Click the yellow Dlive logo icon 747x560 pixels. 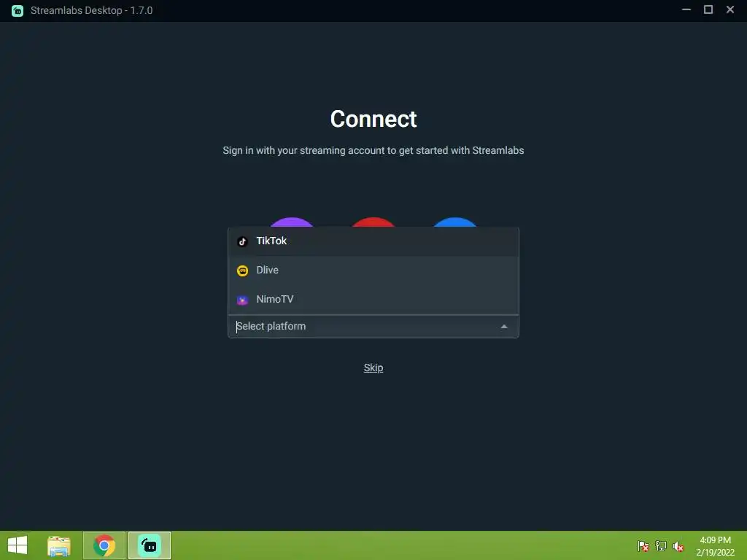(x=242, y=271)
